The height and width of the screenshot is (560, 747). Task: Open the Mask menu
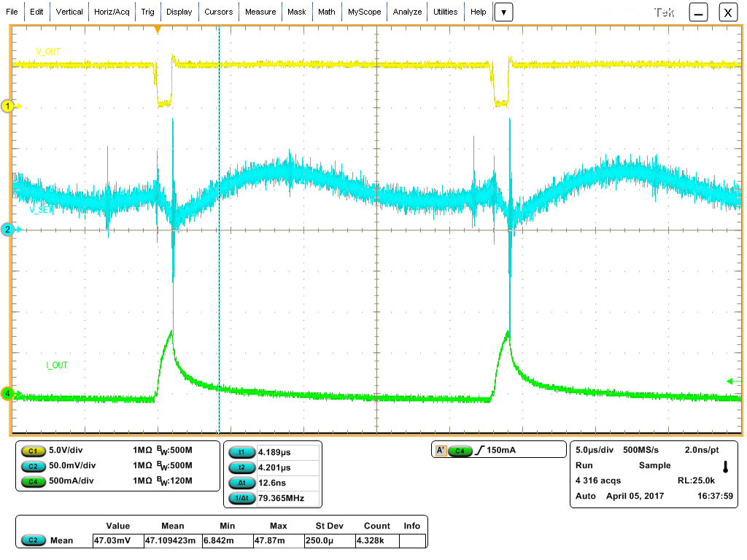[x=296, y=12]
